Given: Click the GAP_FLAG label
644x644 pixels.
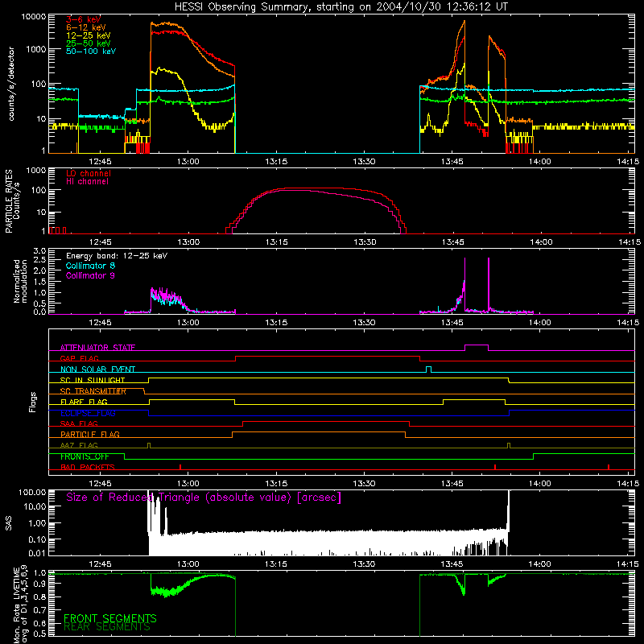Looking at the screenshot, I should (x=79, y=358).
